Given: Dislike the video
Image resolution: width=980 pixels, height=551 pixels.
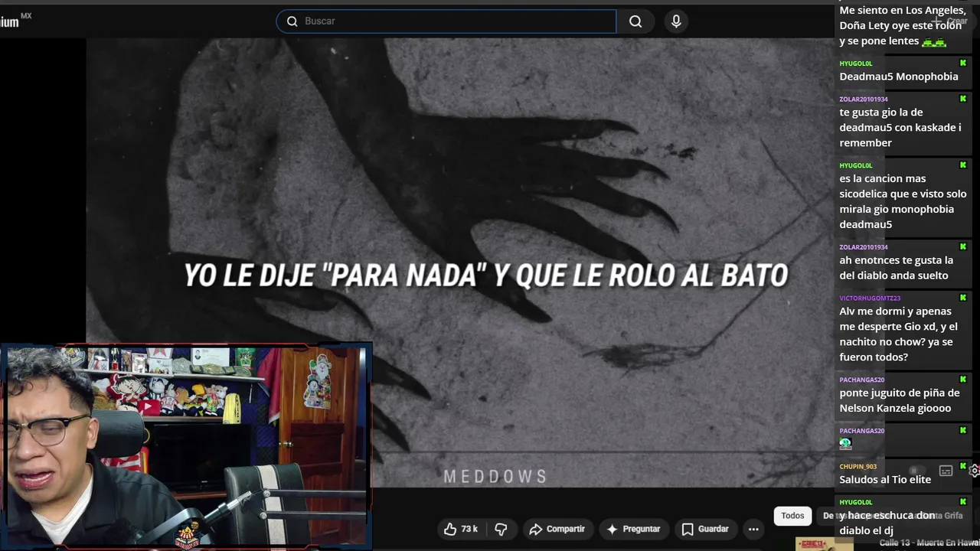Looking at the screenshot, I should [x=501, y=529].
